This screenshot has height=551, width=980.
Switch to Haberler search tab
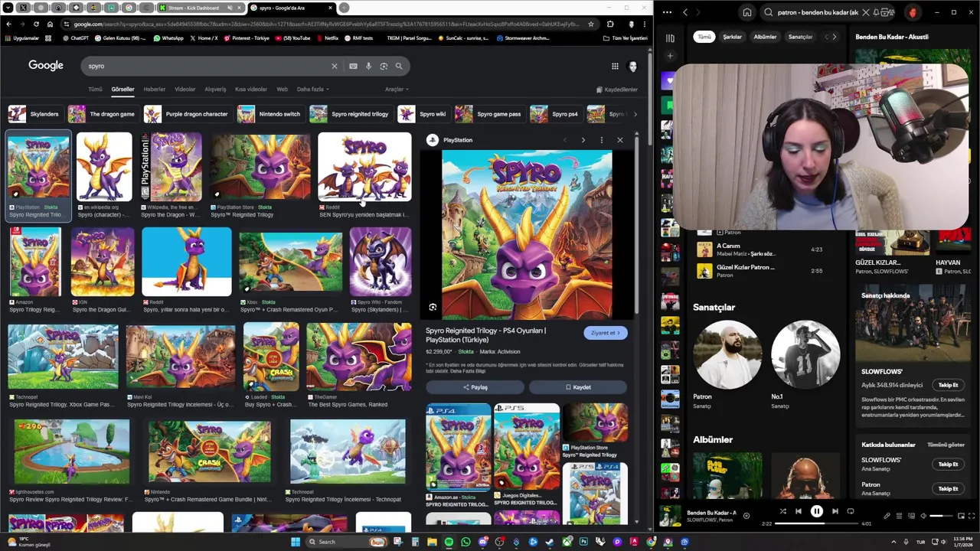[x=154, y=89]
